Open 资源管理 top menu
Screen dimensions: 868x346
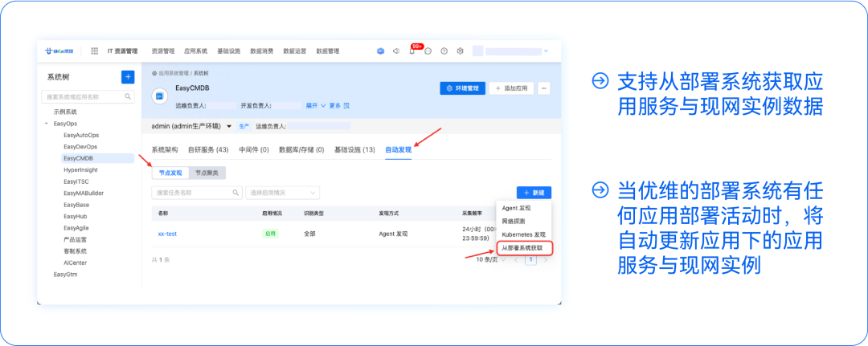[162, 51]
